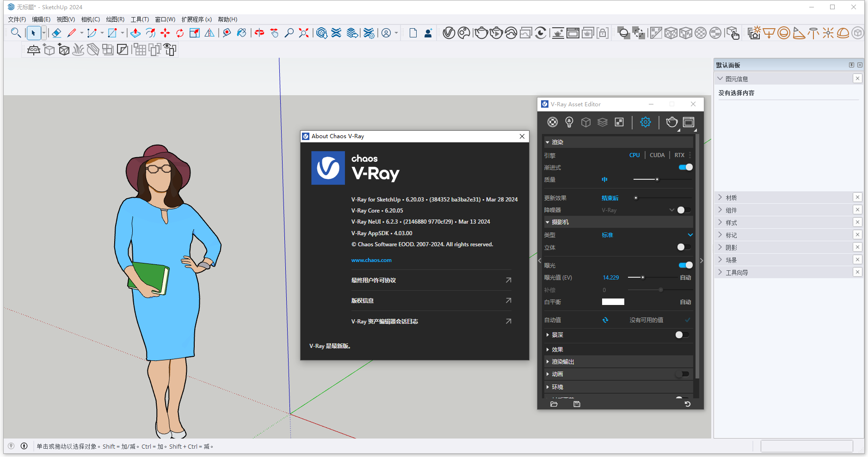Image resolution: width=868 pixels, height=457 pixels.
Task: Activate the Orbit camera tool
Action: coord(259,33)
